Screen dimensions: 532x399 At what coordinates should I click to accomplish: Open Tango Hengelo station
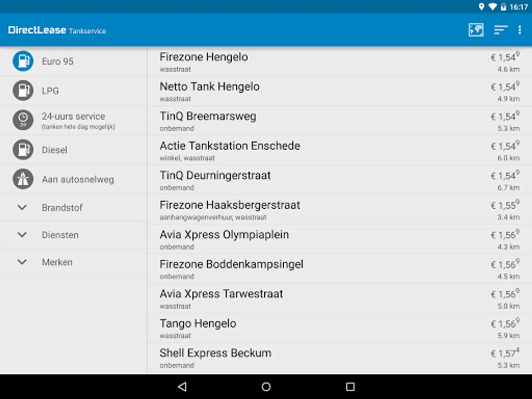[x=340, y=328]
